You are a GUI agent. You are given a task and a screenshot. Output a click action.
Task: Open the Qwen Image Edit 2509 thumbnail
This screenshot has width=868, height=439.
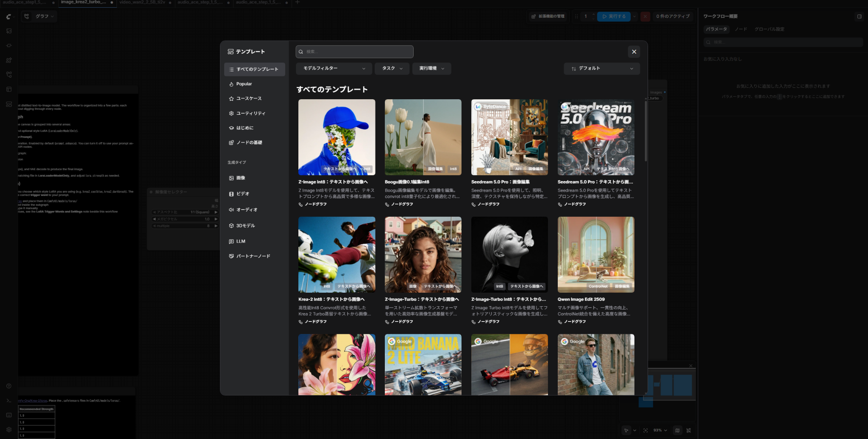[x=596, y=254]
